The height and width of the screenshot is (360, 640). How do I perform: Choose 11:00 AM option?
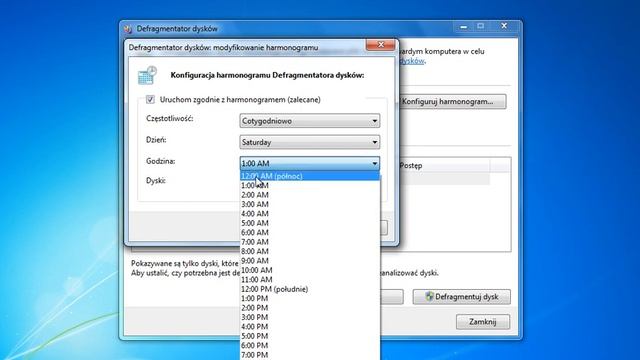[x=310, y=280]
